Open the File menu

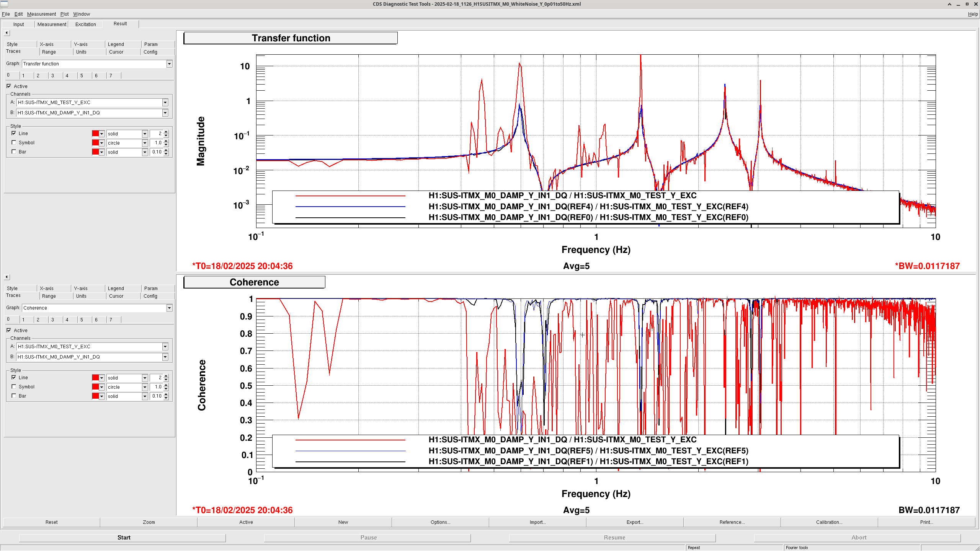click(x=6, y=14)
